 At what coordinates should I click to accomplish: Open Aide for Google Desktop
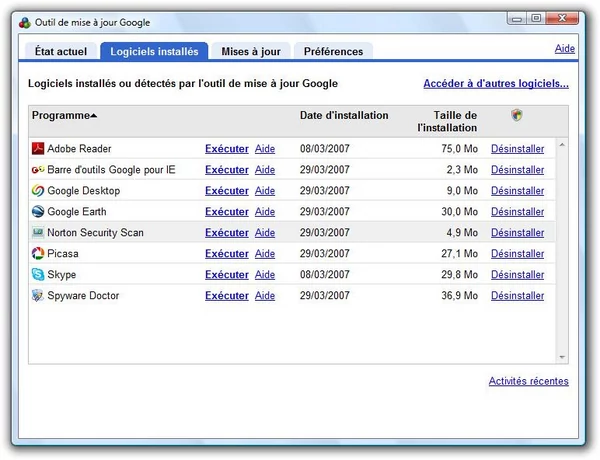(265, 191)
